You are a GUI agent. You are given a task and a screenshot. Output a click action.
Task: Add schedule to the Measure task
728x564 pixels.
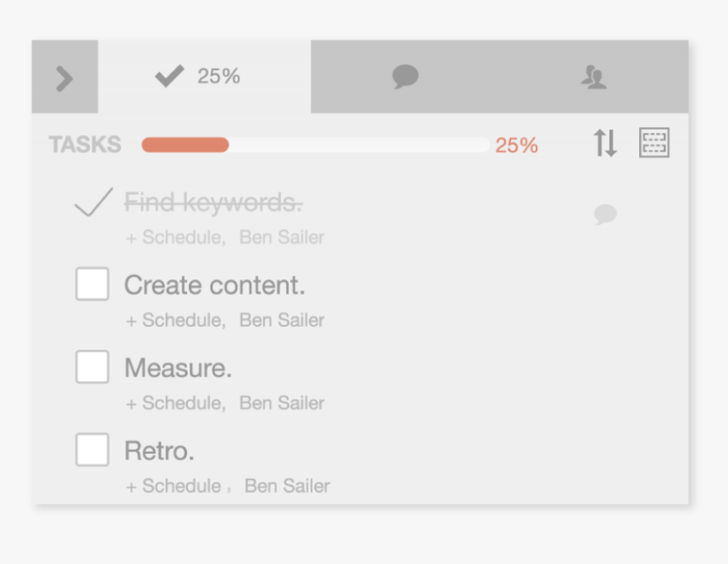175,403
